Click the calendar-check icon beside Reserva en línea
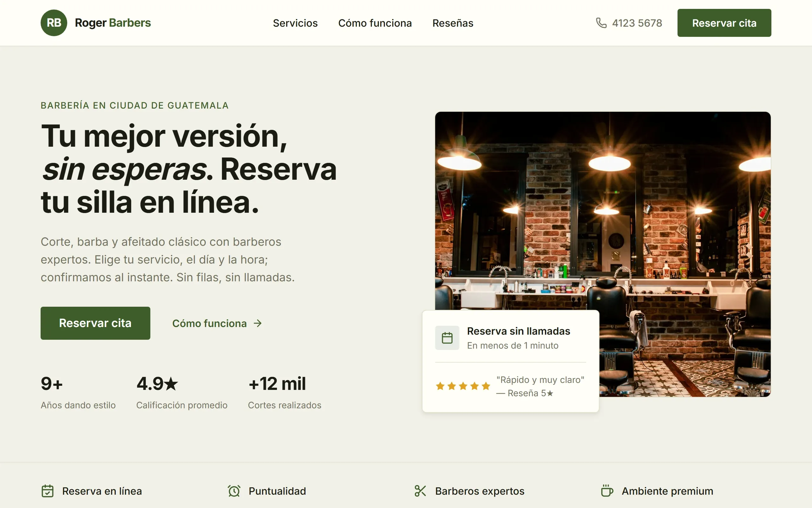Image resolution: width=812 pixels, height=508 pixels. click(x=47, y=491)
